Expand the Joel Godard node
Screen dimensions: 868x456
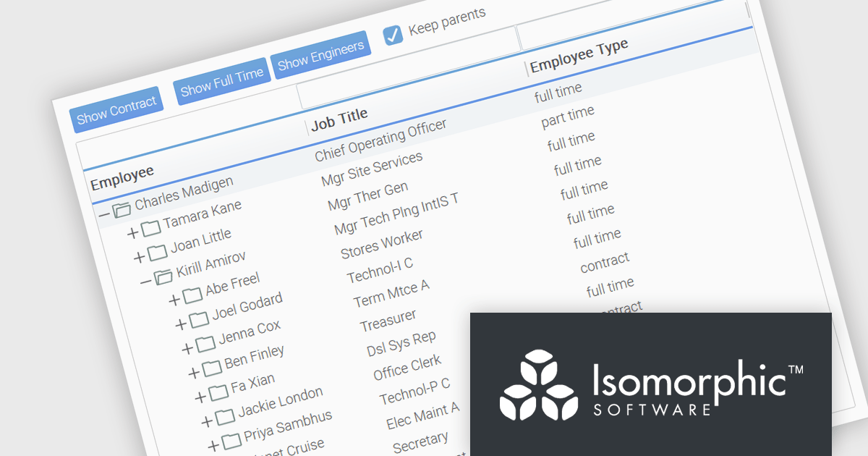point(181,324)
